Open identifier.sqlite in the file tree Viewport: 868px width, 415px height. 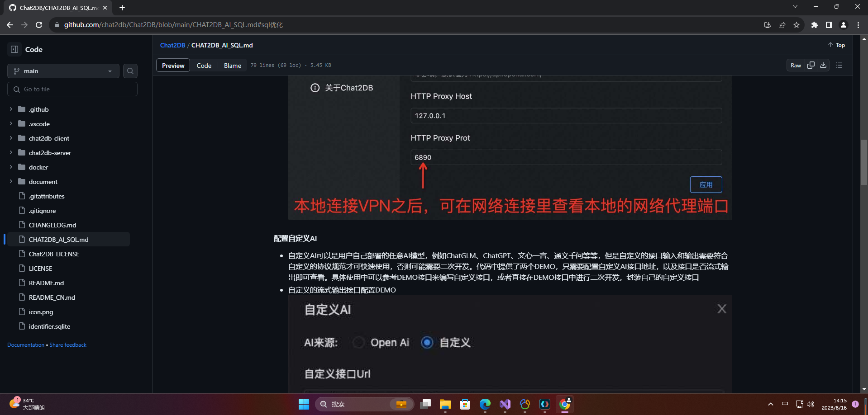coord(49,326)
